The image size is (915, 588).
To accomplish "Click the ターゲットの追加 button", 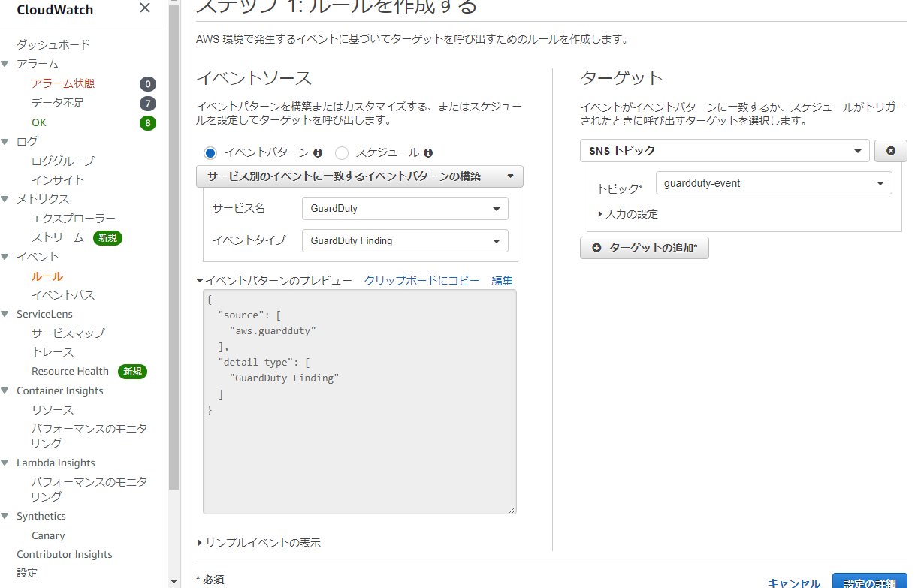I will pyautogui.click(x=645, y=248).
